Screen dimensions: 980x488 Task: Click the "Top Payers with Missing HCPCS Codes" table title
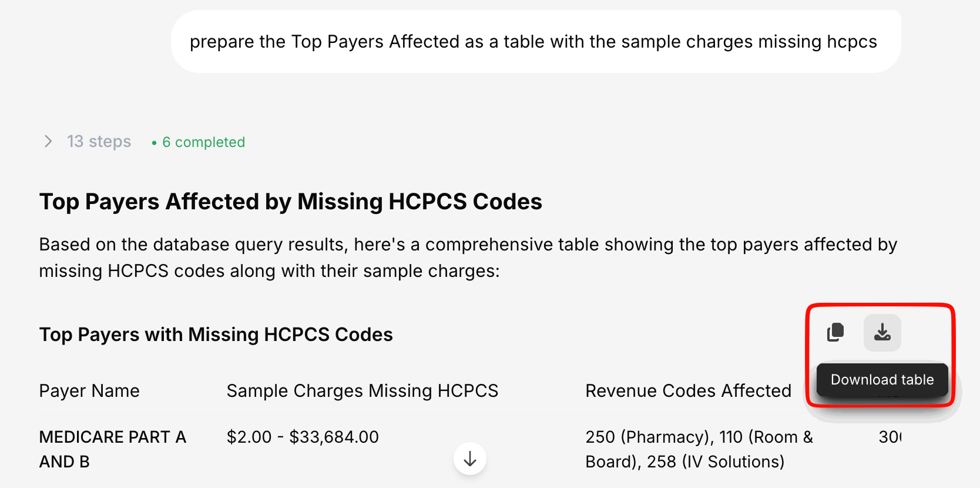point(216,335)
